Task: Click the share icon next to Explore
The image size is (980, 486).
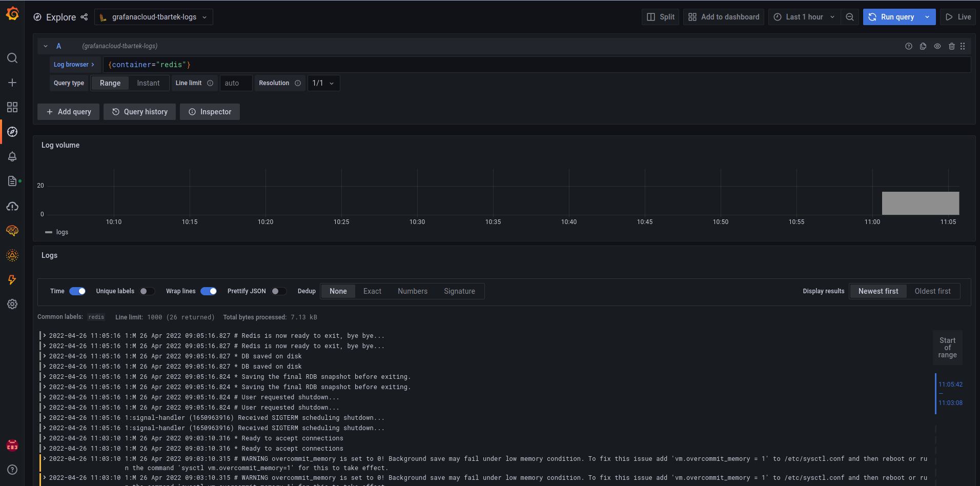Action: tap(84, 17)
